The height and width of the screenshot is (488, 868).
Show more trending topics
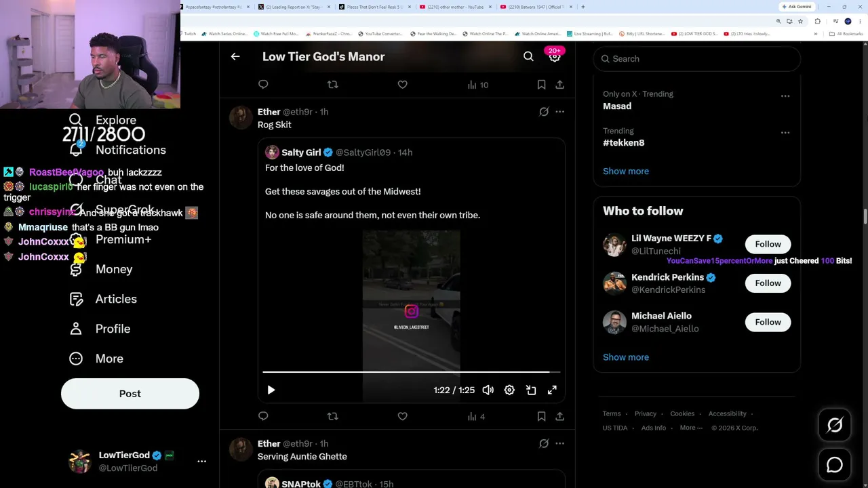[x=626, y=171]
